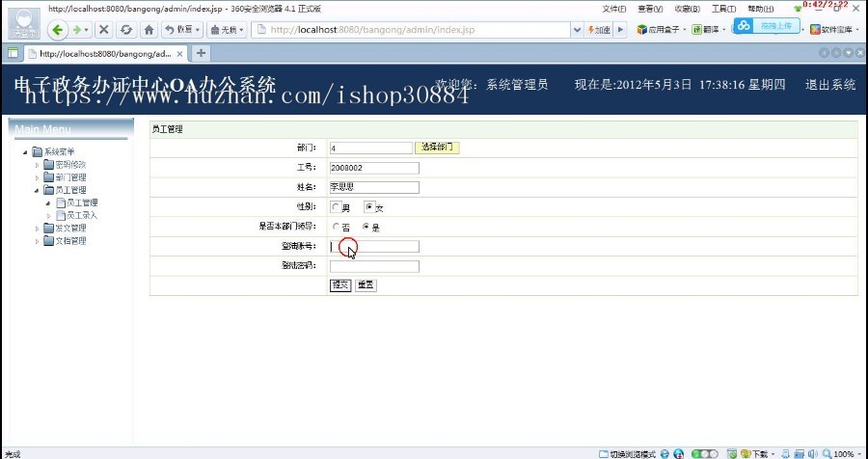
Task: Click the sound speaker icon in status bar
Action: tap(813, 454)
